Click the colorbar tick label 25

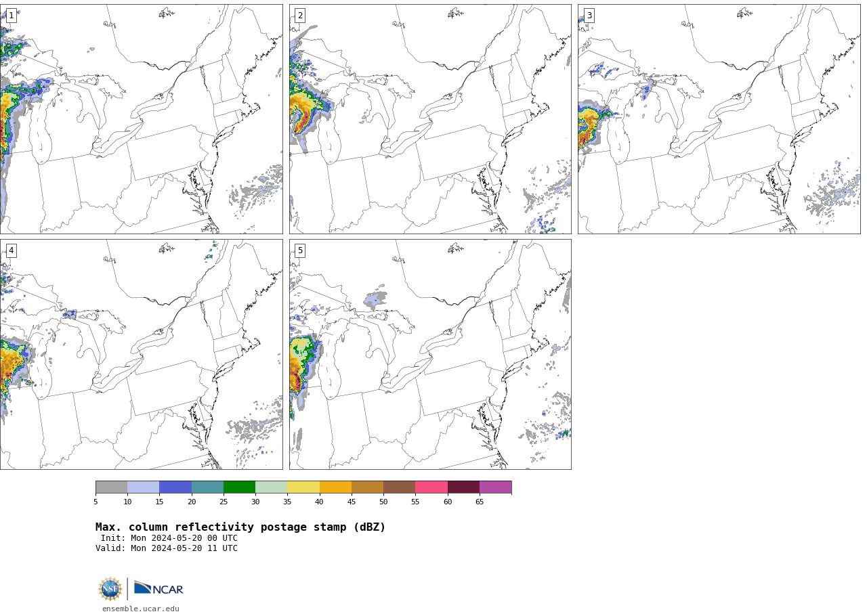coord(224,502)
